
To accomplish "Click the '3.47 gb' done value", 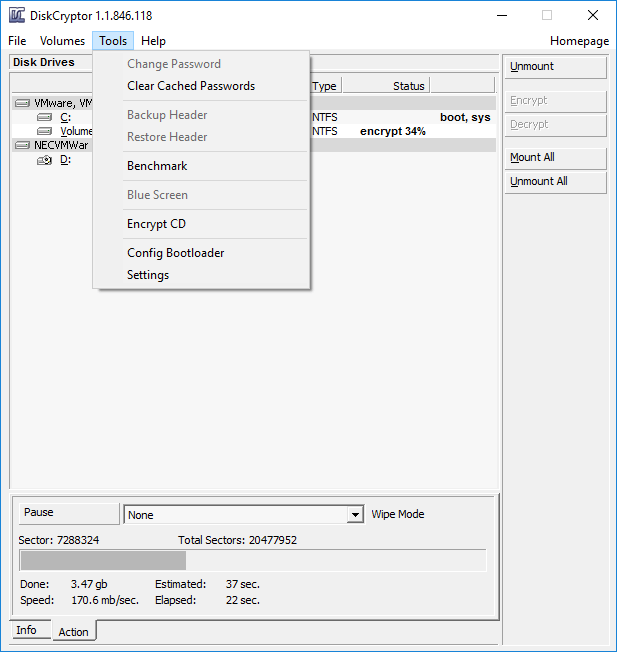I will click(89, 584).
